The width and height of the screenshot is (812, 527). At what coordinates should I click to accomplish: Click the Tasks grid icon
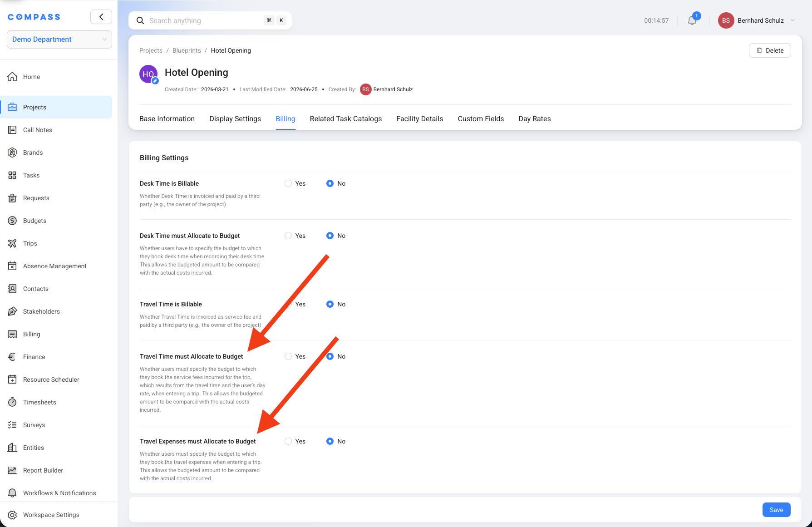pos(12,175)
